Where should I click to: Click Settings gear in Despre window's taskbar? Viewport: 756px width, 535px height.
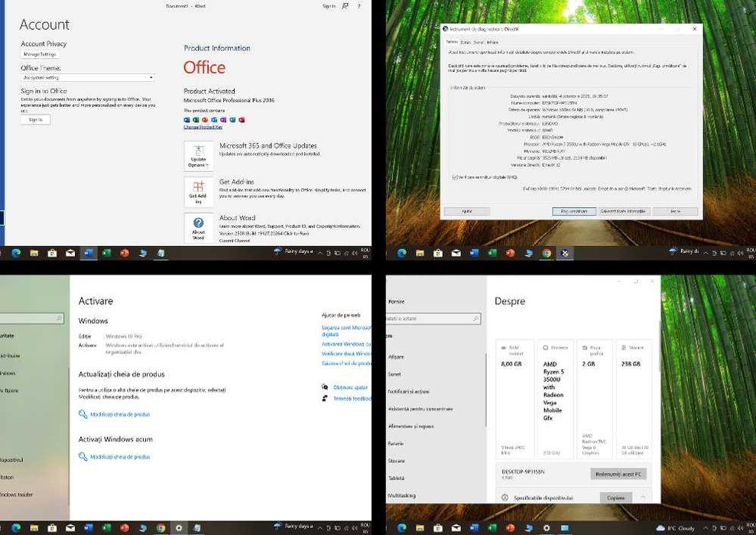pos(547,528)
